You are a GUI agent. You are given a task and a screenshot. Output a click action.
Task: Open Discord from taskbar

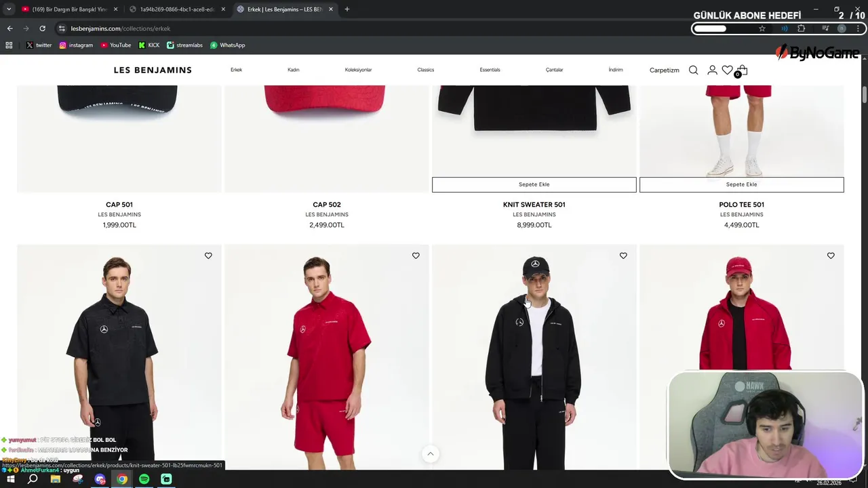[x=100, y=479]
